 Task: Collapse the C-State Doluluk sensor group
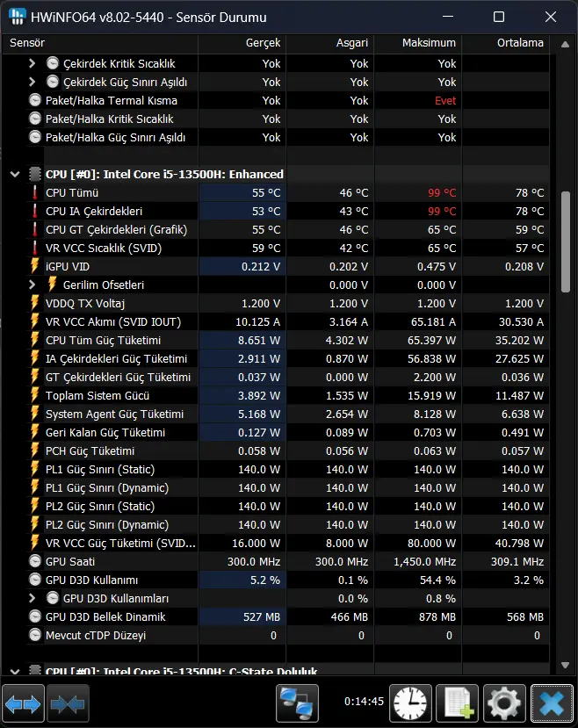pyautogui.click(x=15, y=671)
